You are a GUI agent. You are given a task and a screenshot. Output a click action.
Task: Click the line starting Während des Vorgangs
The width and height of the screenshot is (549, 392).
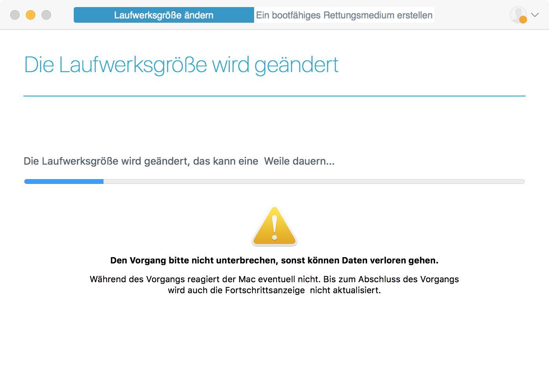pos(274,279)
